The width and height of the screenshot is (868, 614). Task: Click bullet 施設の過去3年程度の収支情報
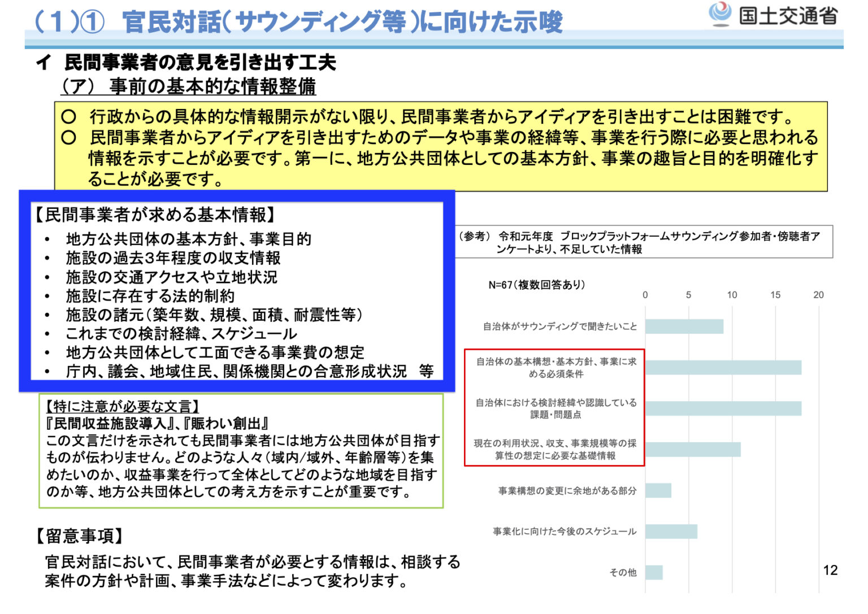click(173, 258)
